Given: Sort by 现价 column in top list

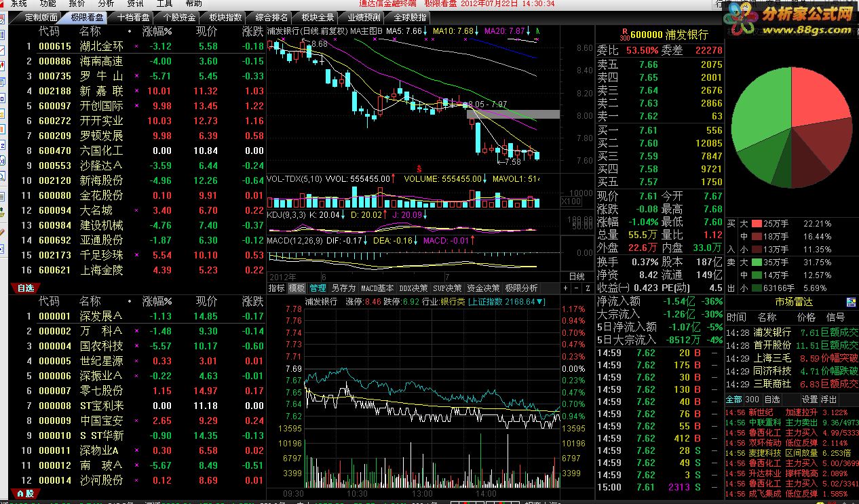Looking at the screenshot, I should tap(207, 31).
